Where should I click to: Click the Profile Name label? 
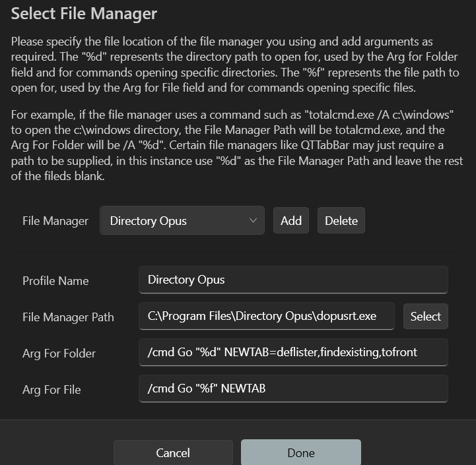pyautogui.click(x=55, y=281)
